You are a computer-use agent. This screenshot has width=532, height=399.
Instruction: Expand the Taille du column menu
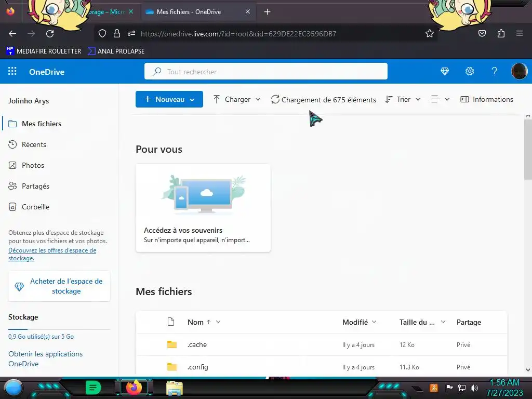tap(443, 322)
